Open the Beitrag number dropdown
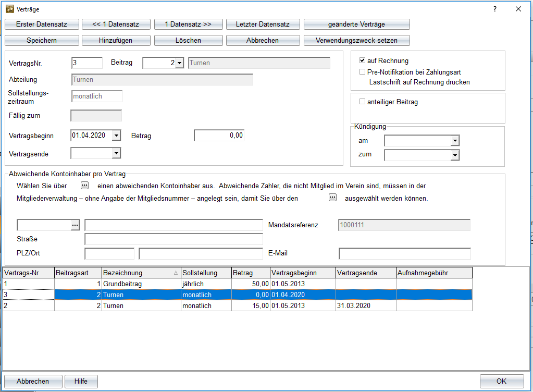This screenshot has width=533, height=392. (179, 63)
